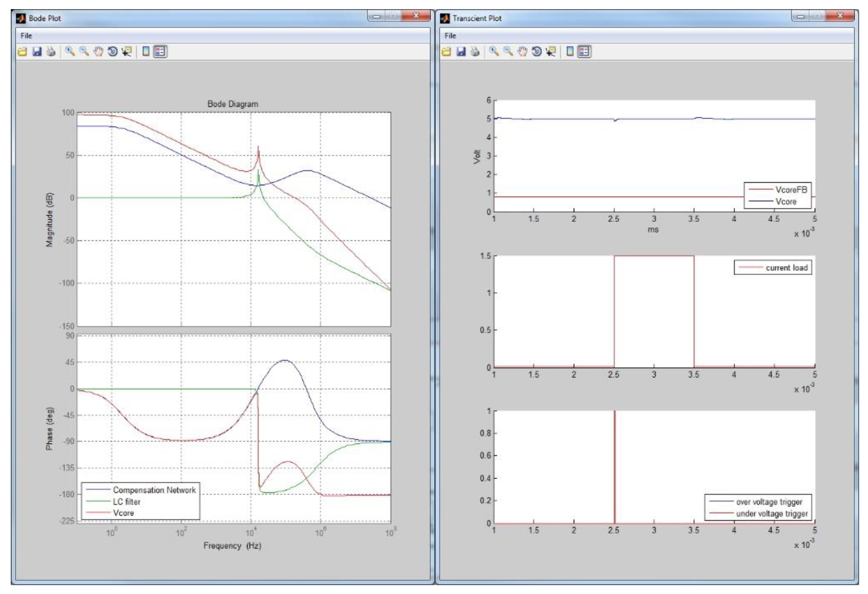Click Compensation Network entry in Bode legend
Image resolution: width=868 pixels, height=594 pixels.
pos(154,490)
